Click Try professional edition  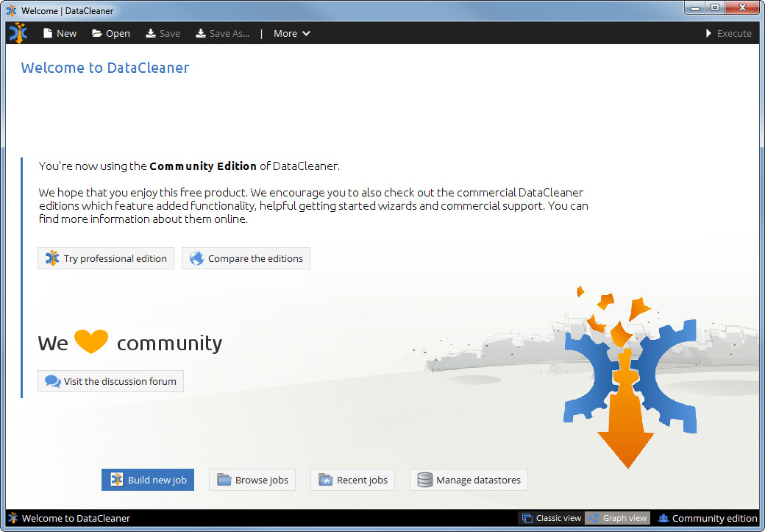tap(105, 258)
